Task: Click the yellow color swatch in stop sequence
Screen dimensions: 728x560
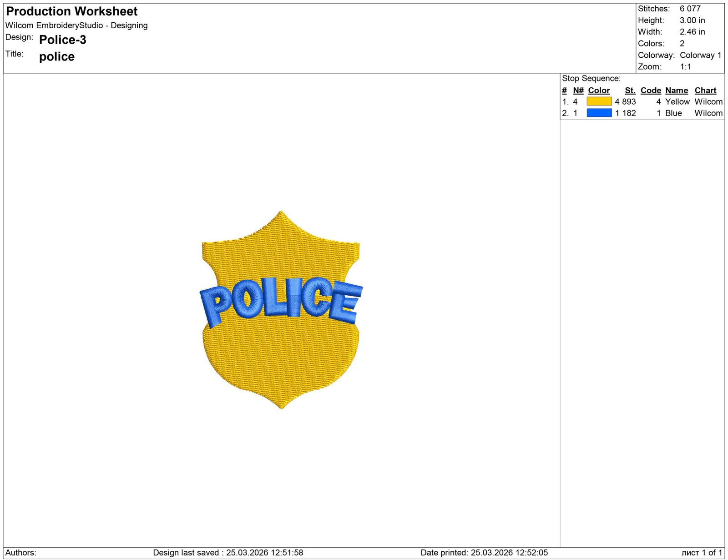Action: [599, 101]
